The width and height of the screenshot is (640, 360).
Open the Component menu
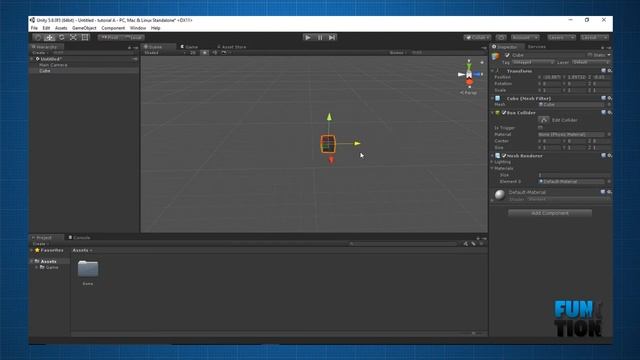tap(113, 28)
